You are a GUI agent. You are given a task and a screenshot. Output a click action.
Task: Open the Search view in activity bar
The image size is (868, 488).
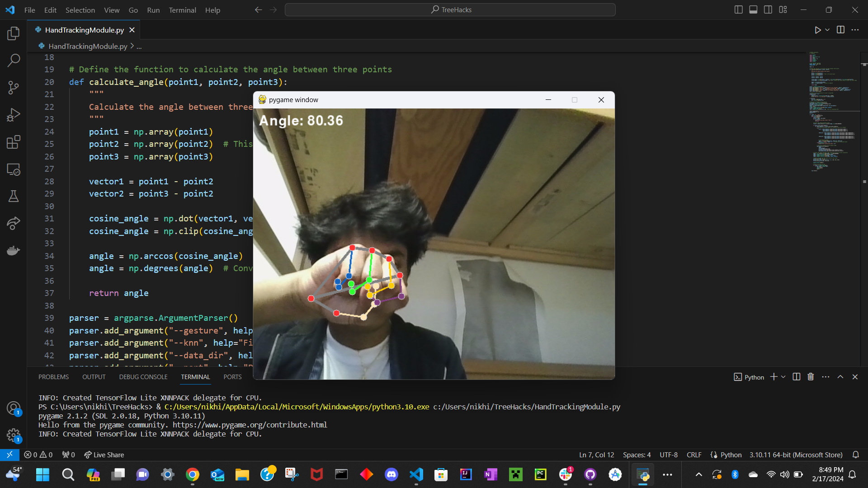(14, 60)
